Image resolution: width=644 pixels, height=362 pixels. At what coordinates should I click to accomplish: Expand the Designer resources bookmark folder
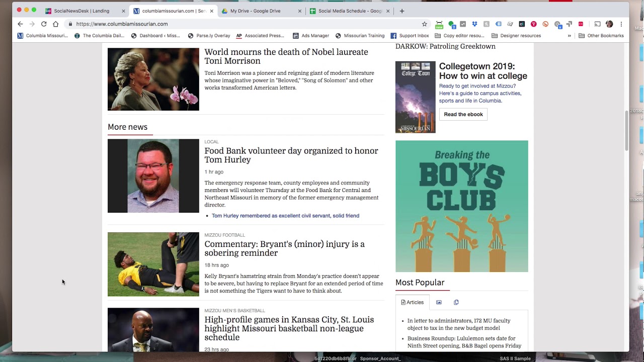(516, 36)
